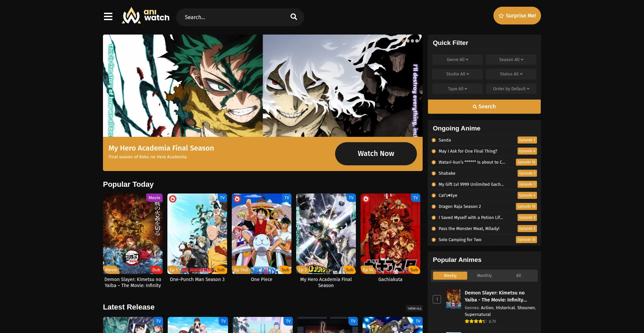Click the AniWatch logo
Viewport: 644px width, 333px height.
coord(146,16)
